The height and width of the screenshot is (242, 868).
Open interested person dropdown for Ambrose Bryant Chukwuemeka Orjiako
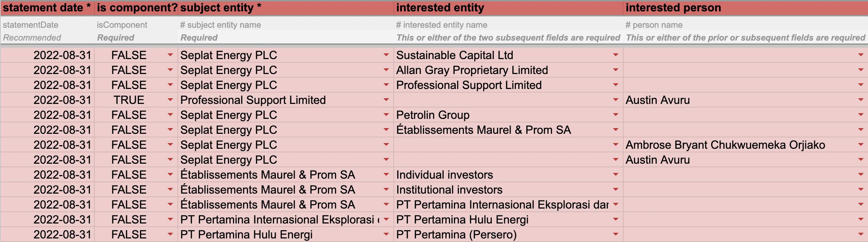point(861,145)
